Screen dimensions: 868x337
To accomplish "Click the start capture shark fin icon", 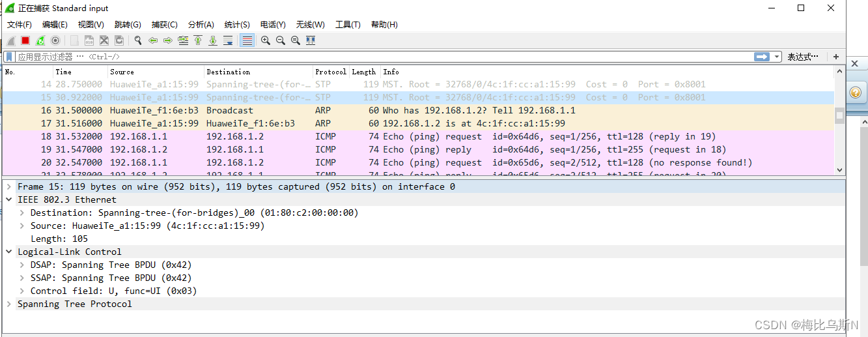I will (11, 40).
